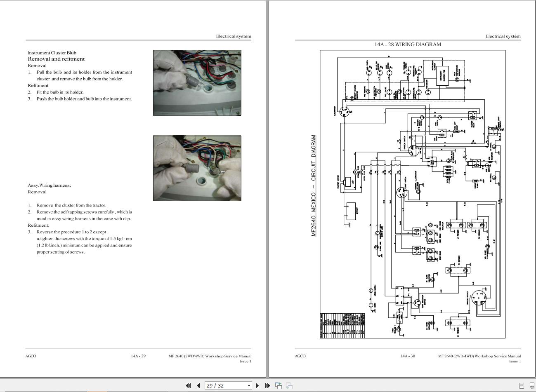Click 'Electrical system' header on right page
536x392 pixels.
click(503, 36)
